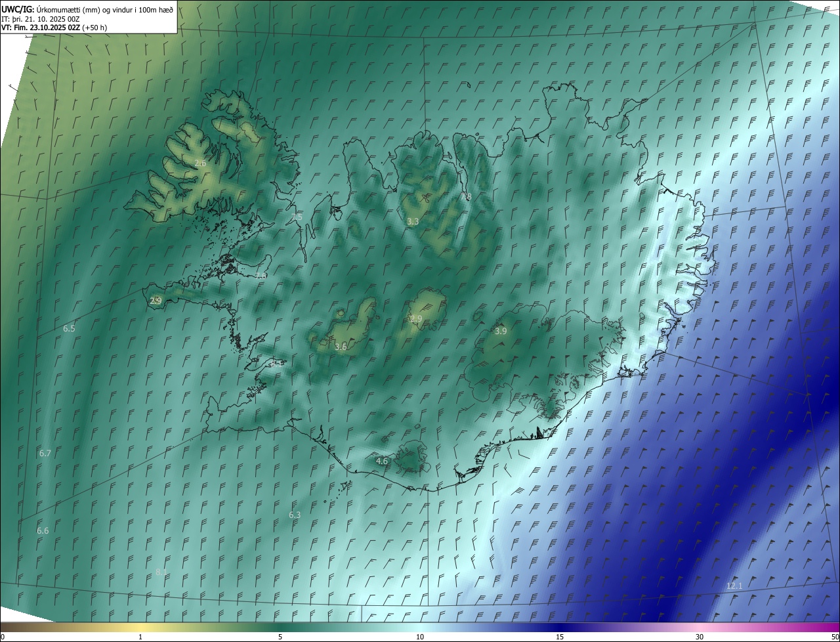This screenshot has height=642, width=840.
Task: Click the 15 tick label on the color scale
Action: [x=560, y=637]
